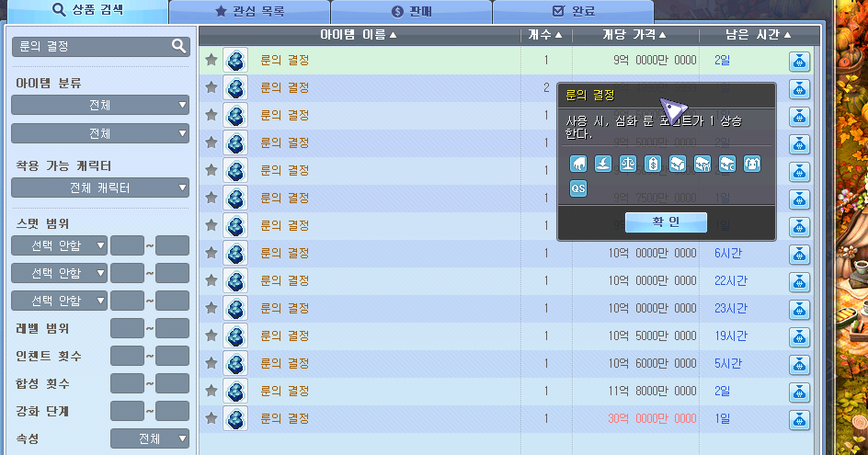Screen dimensions: 868x455
Task: Click the chest icon marked C
Action: [x=726, y=164]
